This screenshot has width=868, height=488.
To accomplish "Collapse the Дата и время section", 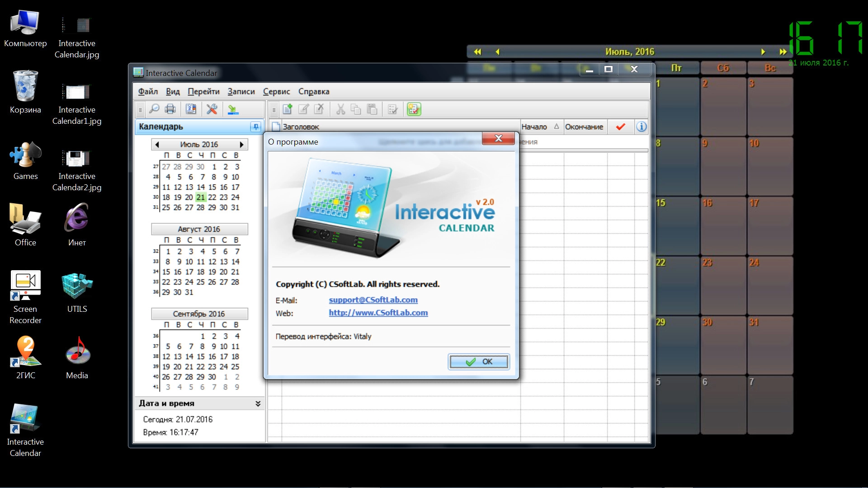I will [x=258, y=404].
